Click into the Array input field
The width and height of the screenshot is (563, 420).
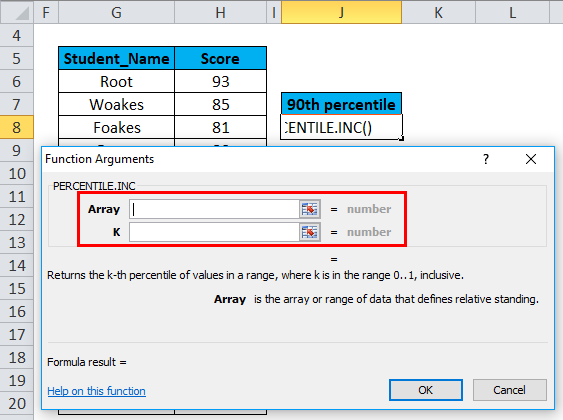214,209
